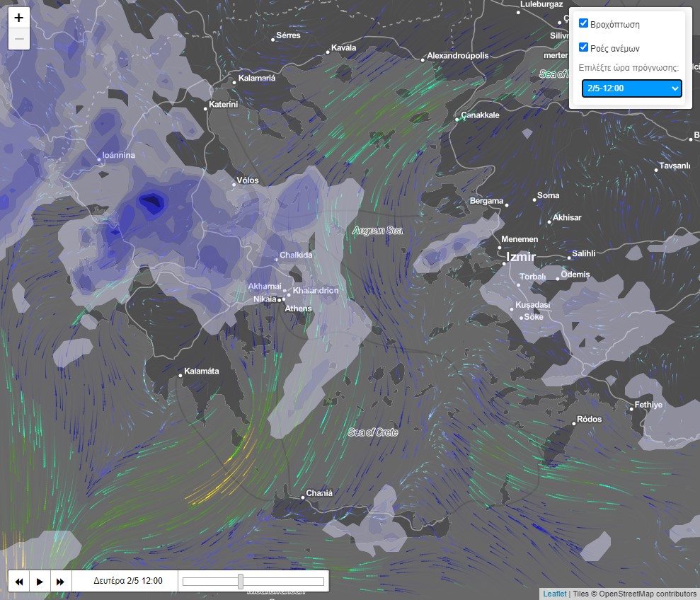Disable the Ροές ανέμων wind flow checkbox
The image size is (700, 600).
tap(584, 47)
